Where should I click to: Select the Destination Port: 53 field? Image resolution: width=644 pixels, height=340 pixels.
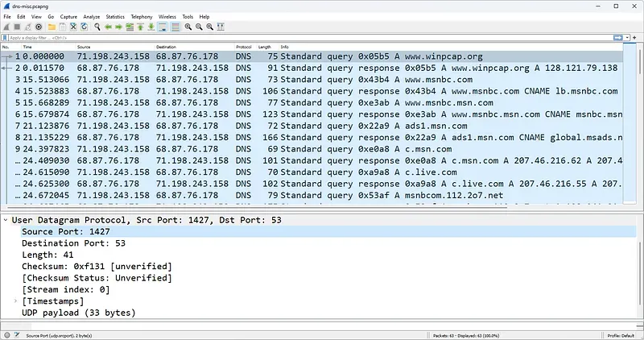[73, 243]
